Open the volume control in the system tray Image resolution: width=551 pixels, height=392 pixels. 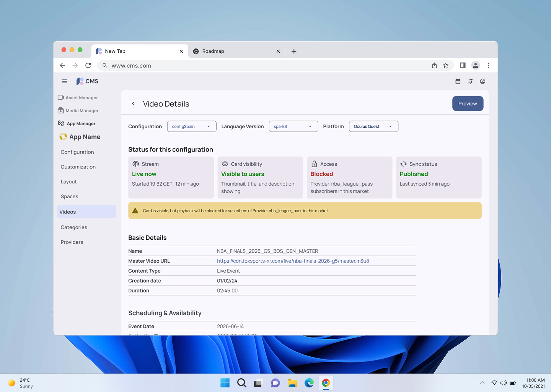tap(504, 383)
